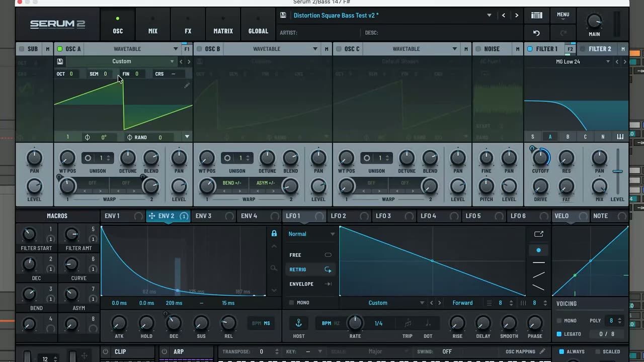Turn on the SUB oscillator
644x362 pixels.
(x=22, y=49)
